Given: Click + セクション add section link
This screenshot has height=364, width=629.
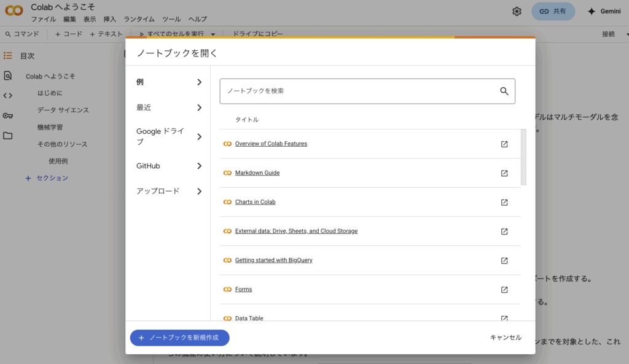Looking at the screenshot, I should (47, 178).
